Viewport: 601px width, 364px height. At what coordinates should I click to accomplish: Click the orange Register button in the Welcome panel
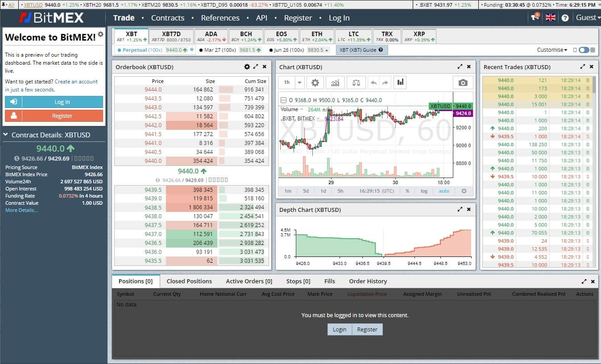click(x=54, y=116)
